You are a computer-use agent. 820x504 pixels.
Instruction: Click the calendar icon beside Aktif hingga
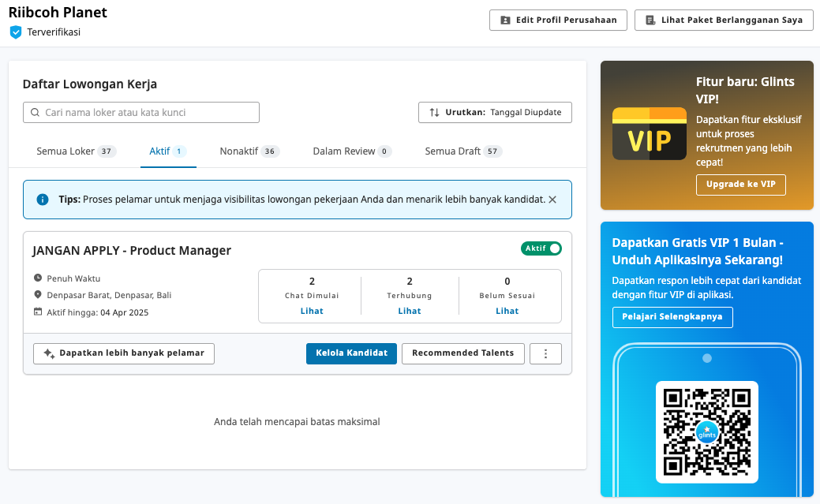[38, 312]
